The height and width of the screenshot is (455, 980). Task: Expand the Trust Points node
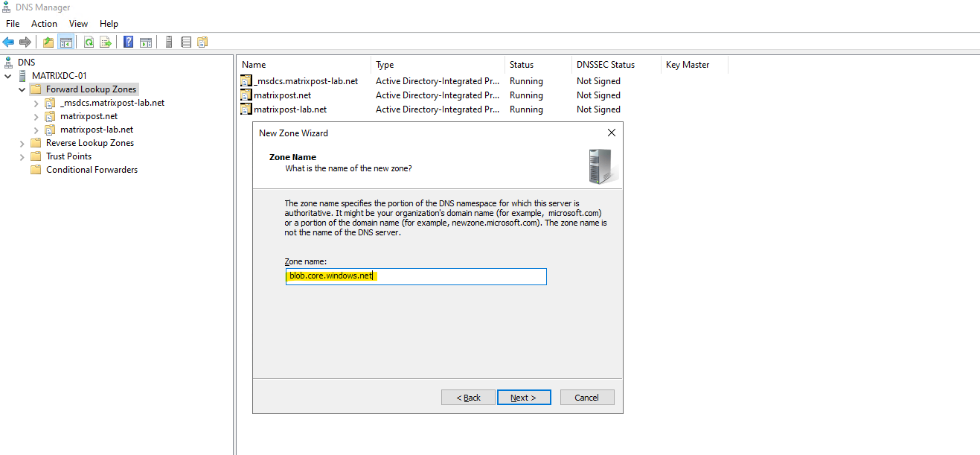pyautogui.click(x=22, y=156)
